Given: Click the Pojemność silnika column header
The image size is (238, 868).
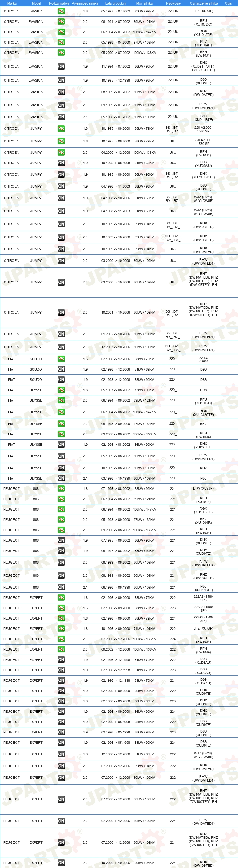Looking at the screenshot, I should 85,3.
